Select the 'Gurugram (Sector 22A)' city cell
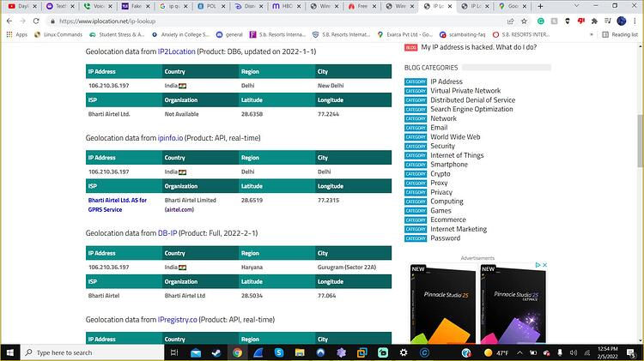Screen dimensions: 644x361 pos(347,267)
